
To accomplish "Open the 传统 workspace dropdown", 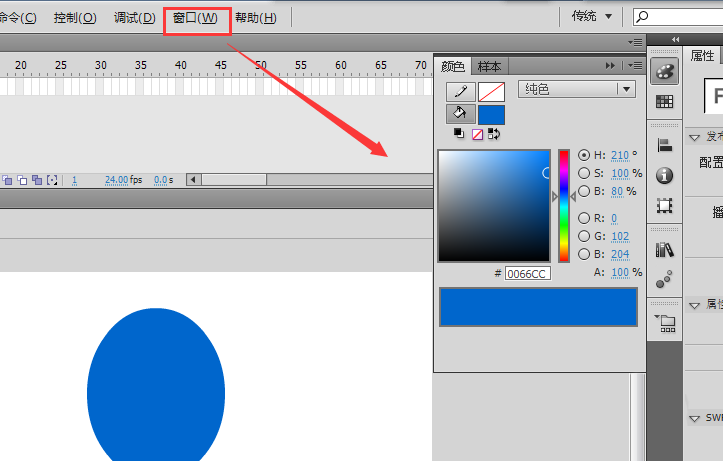I will (592, 17).
